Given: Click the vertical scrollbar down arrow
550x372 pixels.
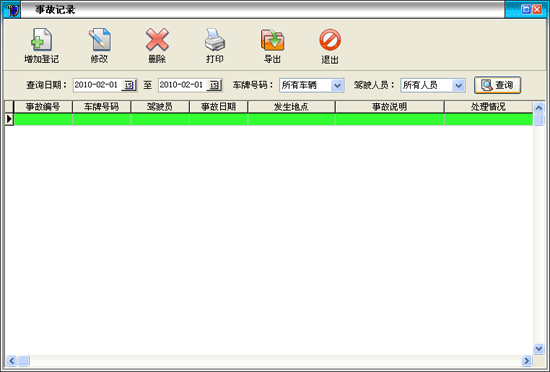Looking at the screenshot, I should tap(538, 349).
